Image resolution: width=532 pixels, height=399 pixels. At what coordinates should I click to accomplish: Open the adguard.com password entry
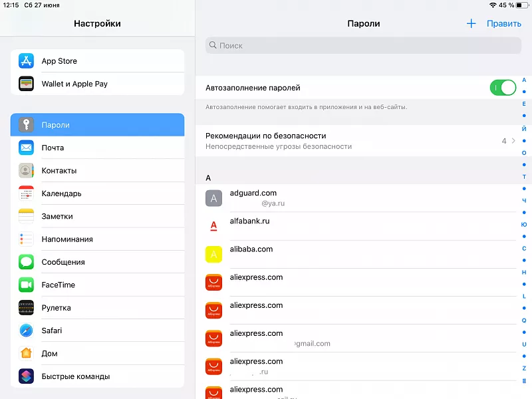pos(359,198)
